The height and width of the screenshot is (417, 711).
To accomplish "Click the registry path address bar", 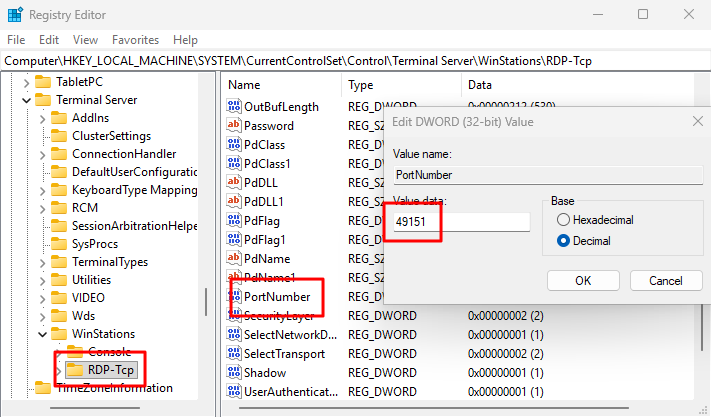I will pyautogui.click(x=355, y=61).
